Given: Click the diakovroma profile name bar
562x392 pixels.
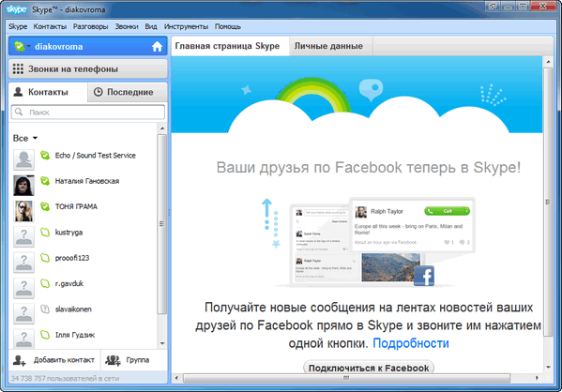Looking at the screenshot, I should [88, 46].
